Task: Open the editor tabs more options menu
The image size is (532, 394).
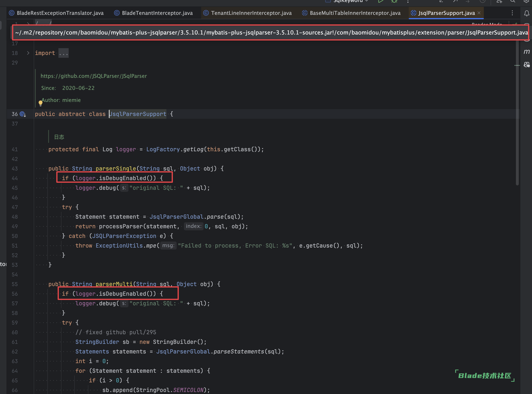Action: coord(512,13)
